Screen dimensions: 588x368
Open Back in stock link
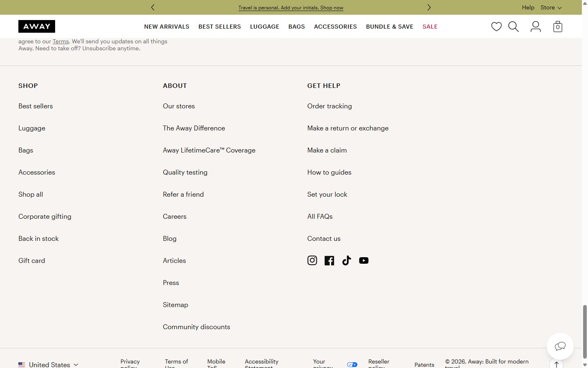coord(38,238)
